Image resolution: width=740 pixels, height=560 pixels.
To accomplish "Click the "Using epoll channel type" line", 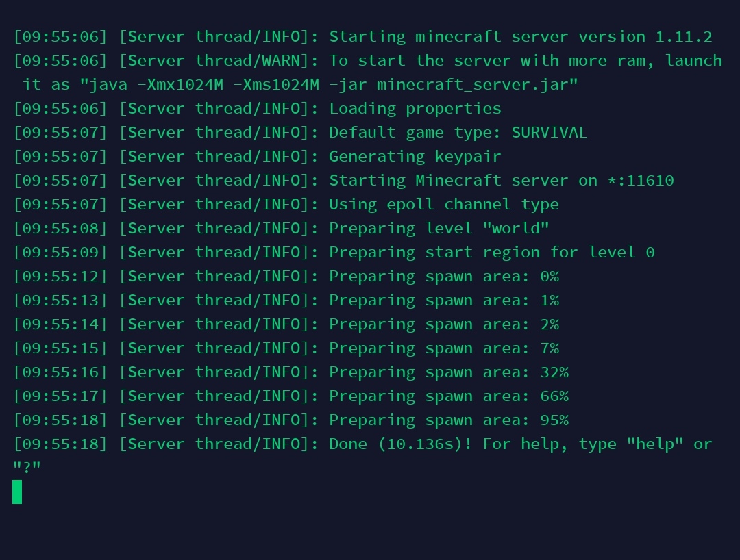I will tap(443, 205).
